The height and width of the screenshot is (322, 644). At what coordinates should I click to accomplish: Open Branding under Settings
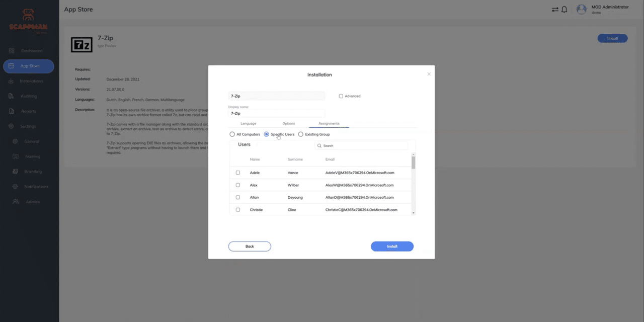coord(33,172)
